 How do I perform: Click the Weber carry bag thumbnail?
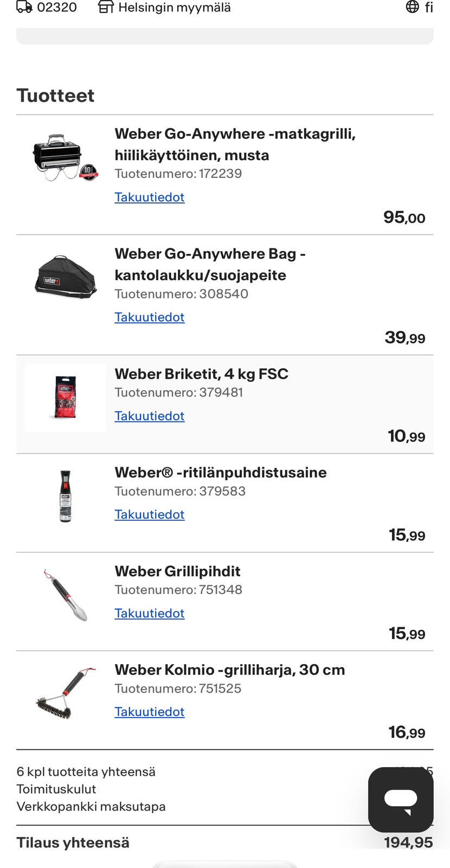click(x=66, y=277)
